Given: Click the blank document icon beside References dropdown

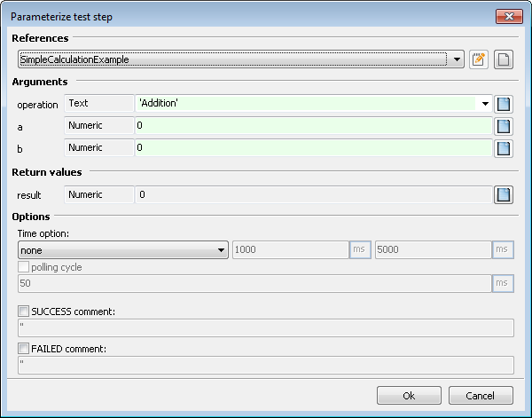Looking at the screenshot, I should tap(503, 59).
